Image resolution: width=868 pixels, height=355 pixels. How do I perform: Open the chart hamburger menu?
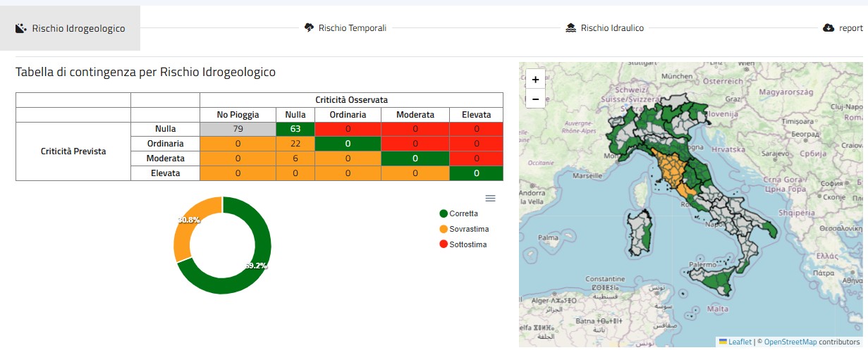pos(490,198)
